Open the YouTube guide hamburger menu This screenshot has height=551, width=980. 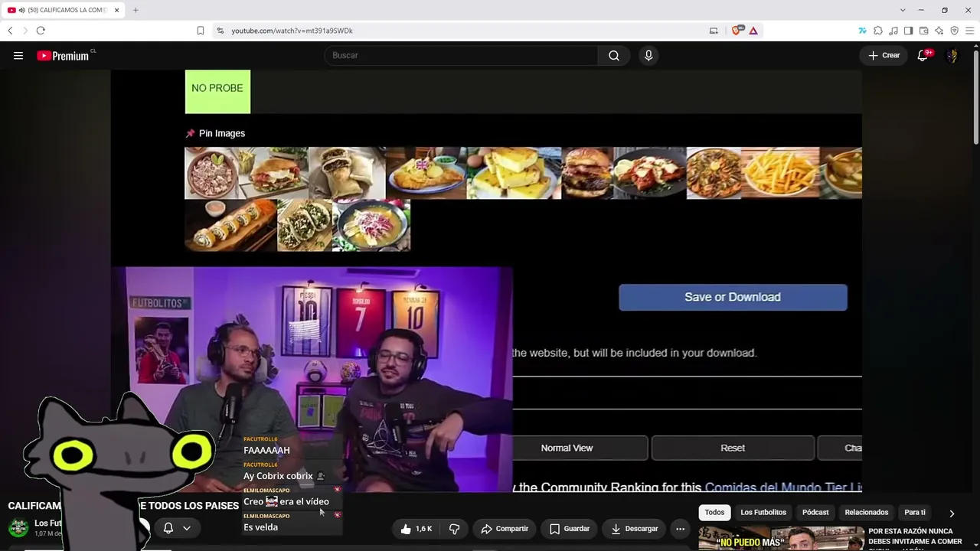click(x=18, y=55)
